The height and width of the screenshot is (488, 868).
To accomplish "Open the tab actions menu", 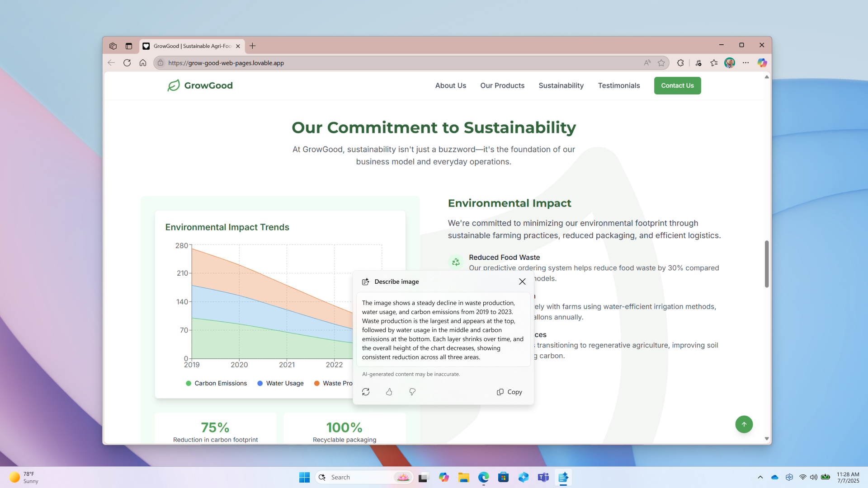I will (129, 46).
